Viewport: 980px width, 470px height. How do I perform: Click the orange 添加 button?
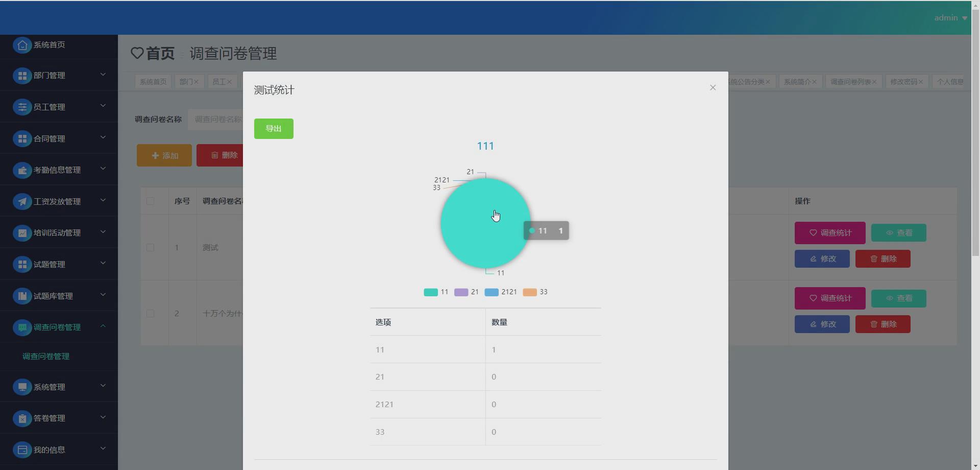pos(164,155)
